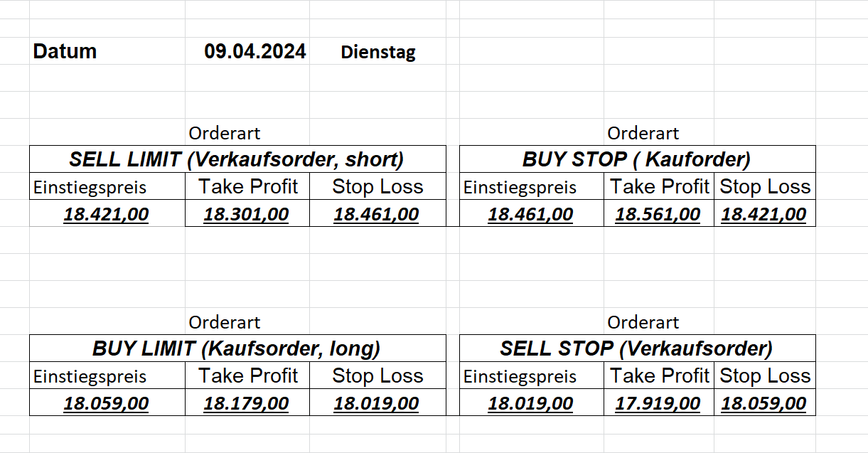Select the BUY STOP Stop Loss value 18.421,00
This screenshot has width=868, height=453.
[763, 214]
